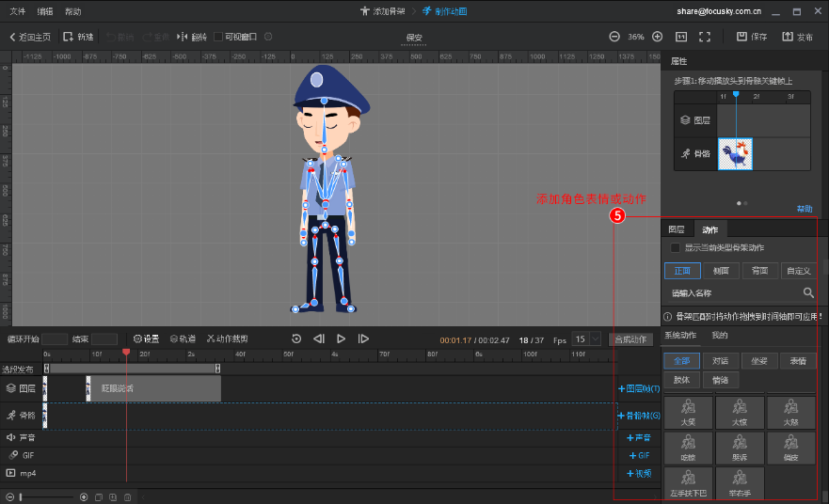The image size is (829, 504).
Task: Enable 显示当前类型骨架动作 checkbox
Action: click(x=675, y=248)
